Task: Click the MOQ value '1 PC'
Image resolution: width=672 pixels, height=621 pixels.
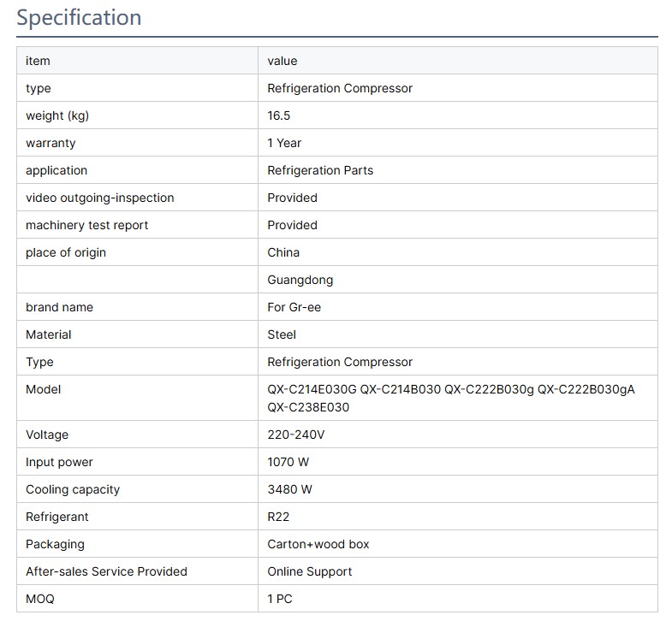Action: tap(280, 599)
